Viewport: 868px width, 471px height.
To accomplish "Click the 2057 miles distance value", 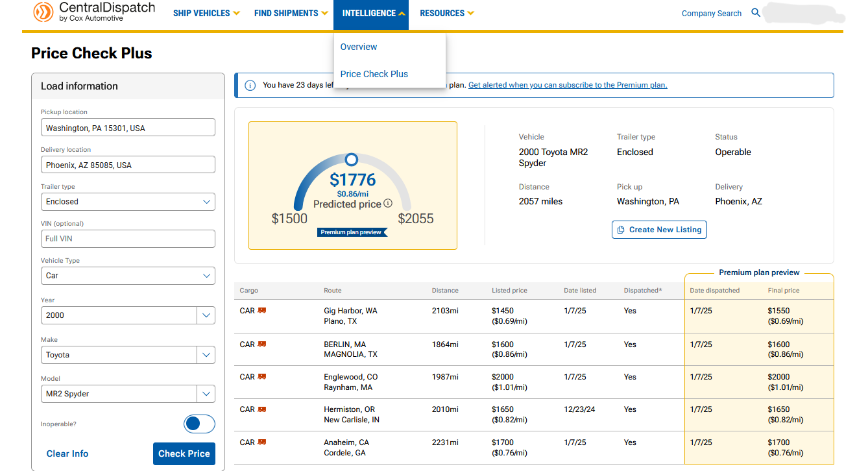I will tap(540, 201).
